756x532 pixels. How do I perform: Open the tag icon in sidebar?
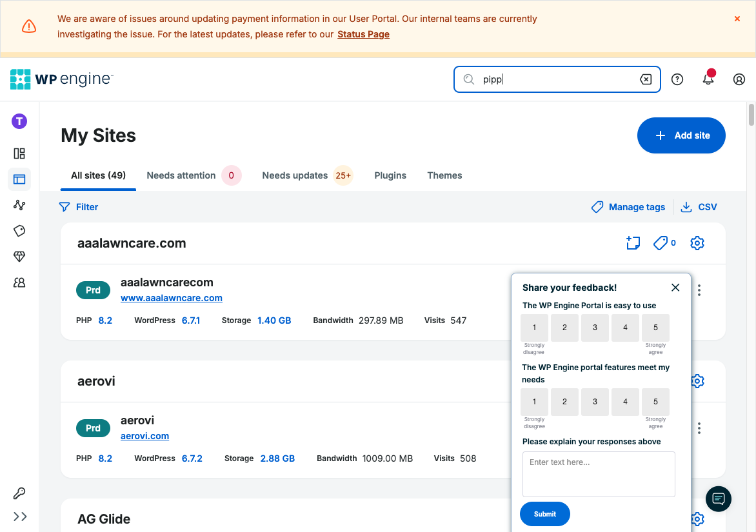coord(19,231)
